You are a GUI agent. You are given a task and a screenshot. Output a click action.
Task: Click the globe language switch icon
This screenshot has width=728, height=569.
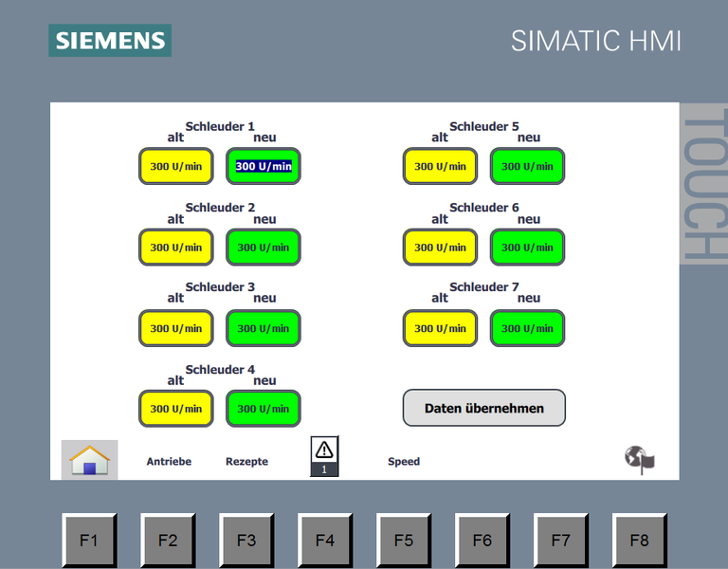[640, 460]
